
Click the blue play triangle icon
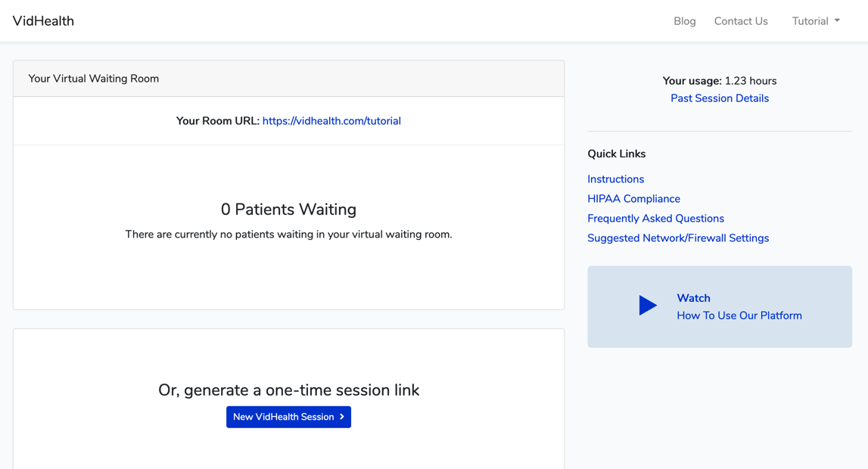[648, 306]
